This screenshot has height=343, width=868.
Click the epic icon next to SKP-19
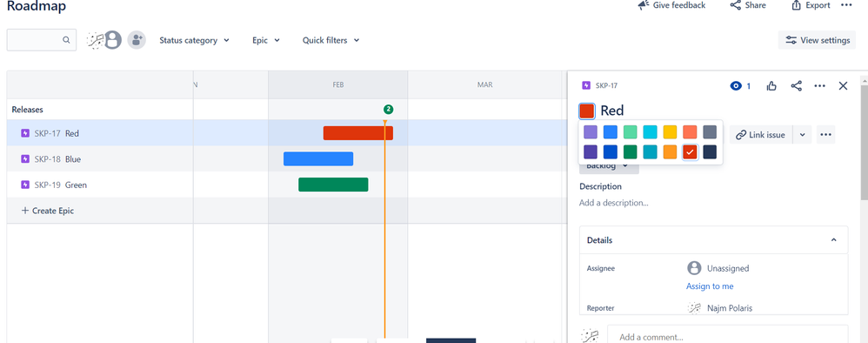(25, 185)
